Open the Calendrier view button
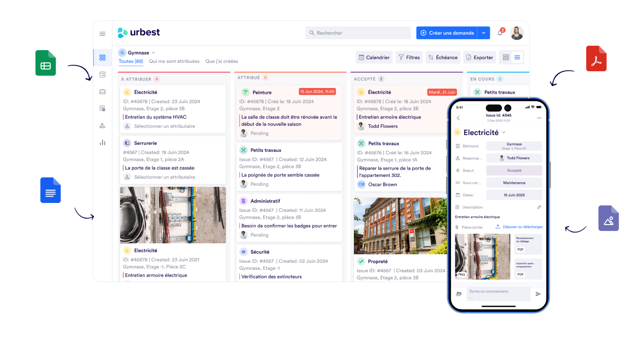This screenshot has width=644, height=344. point(374,57)
